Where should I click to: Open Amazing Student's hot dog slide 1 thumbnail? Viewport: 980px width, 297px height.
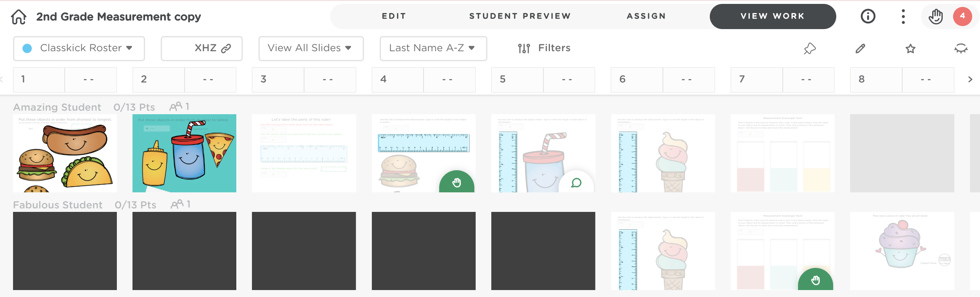[x=65, y=153]
